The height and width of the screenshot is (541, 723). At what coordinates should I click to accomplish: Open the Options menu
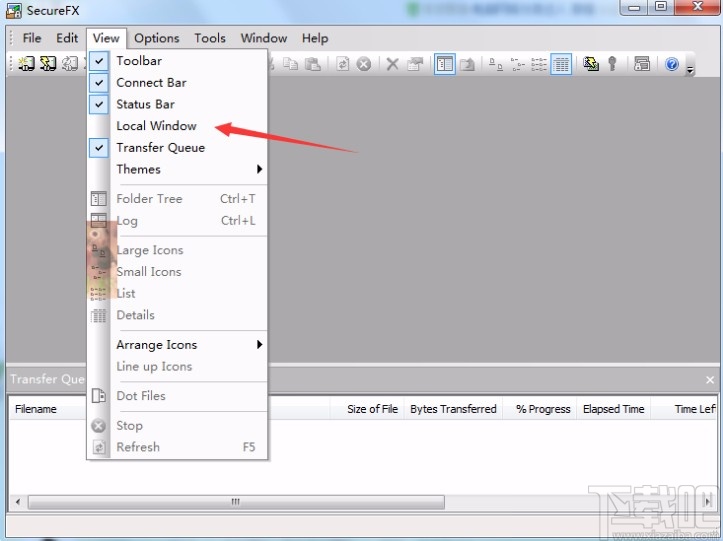[157, 38]
